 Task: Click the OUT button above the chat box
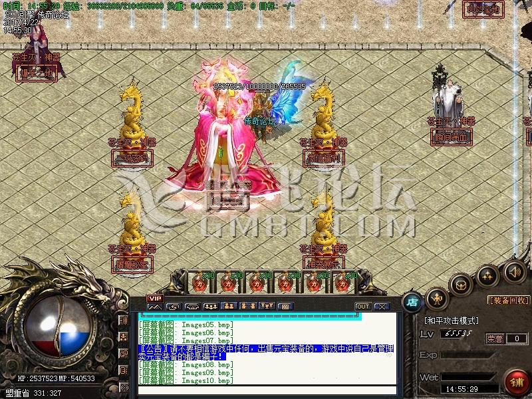coord(362,307)
